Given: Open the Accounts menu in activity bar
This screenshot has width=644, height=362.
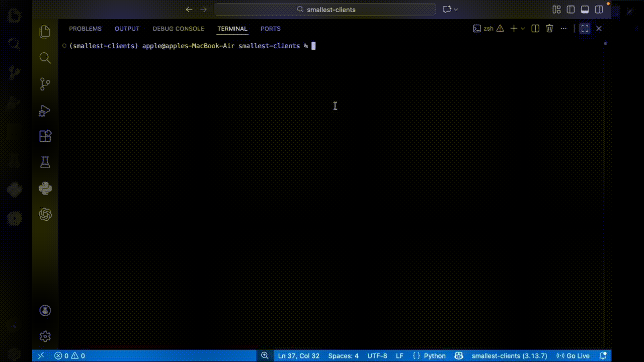Looking at the screenshot, I should [45, 310].
